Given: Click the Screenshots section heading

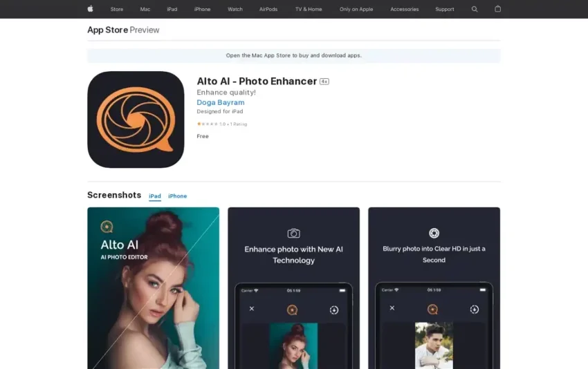Looking at the screenshot, I should (114, 195).
